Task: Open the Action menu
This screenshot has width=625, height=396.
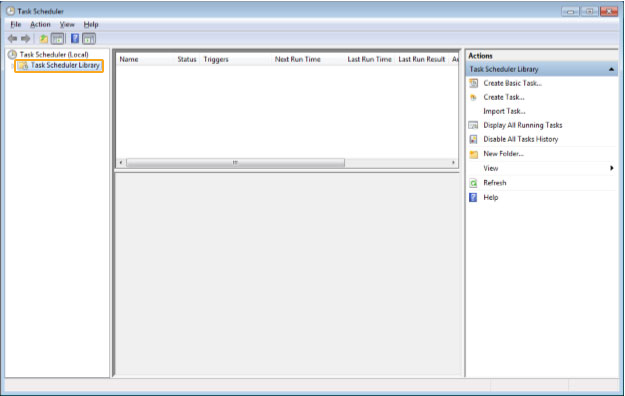Action: click(x=40, y=25)
